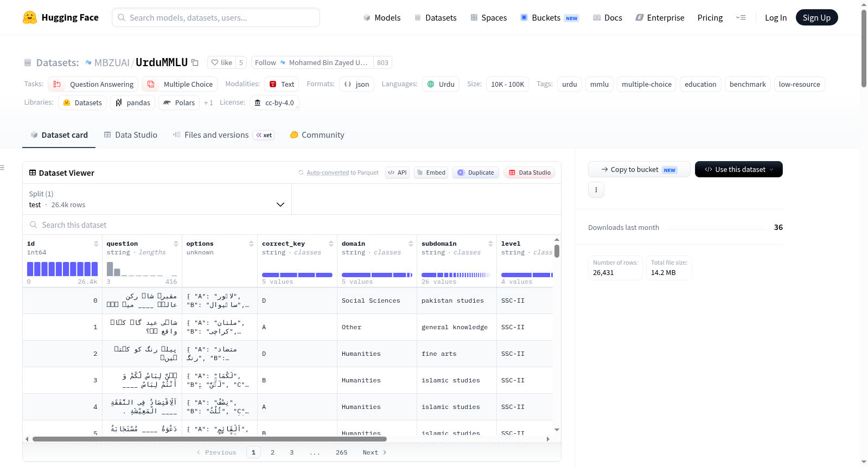Sort the domain column

411,244
